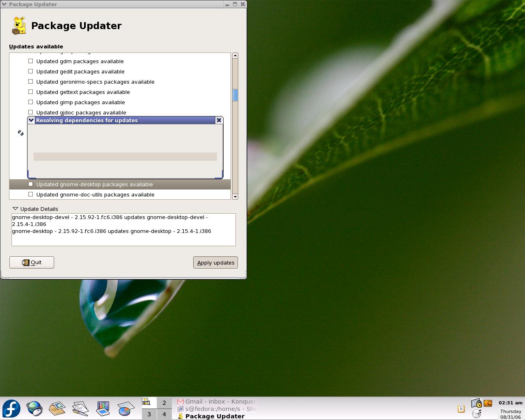525x420 pixels.
Task: Click the spinning refresh icon beside the dialog
Action: pyautogui.click(x=21, y=133)
